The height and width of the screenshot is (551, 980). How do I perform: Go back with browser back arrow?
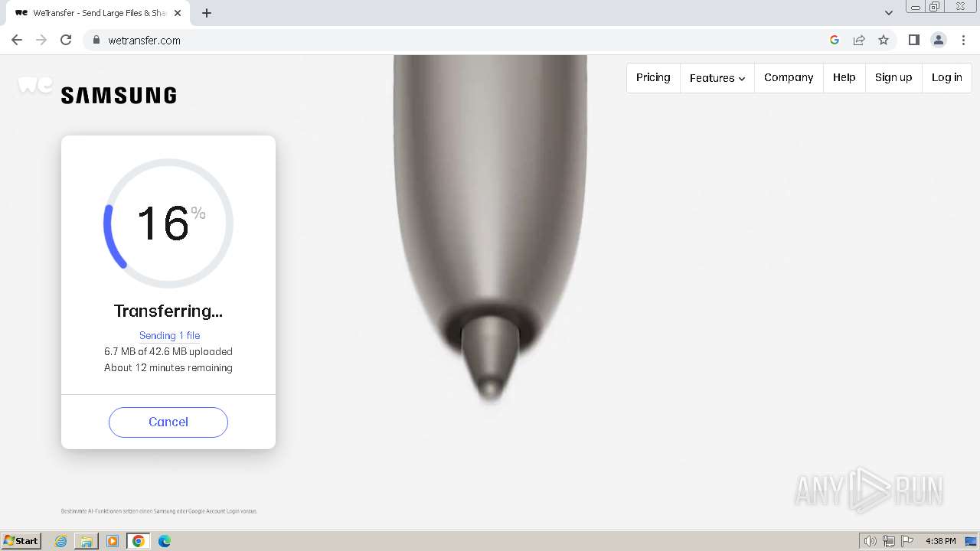pyautogui.click(x=17, y=40)
